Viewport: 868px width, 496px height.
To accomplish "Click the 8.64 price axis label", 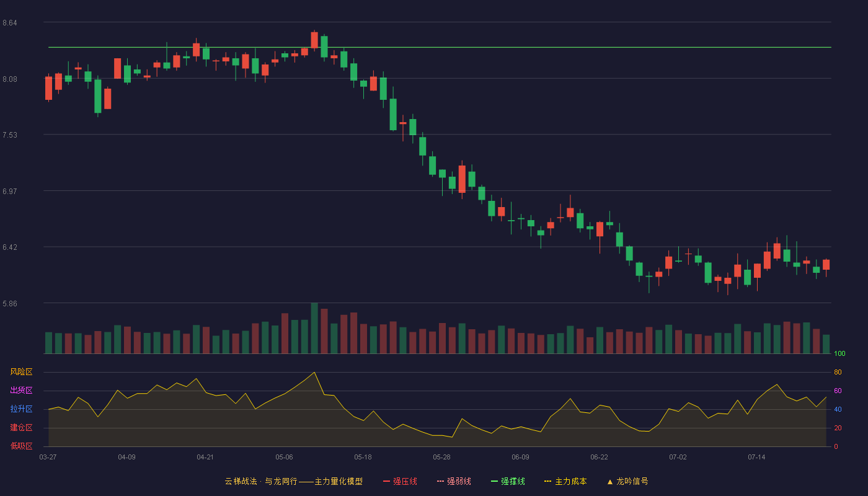I will 10,23.
